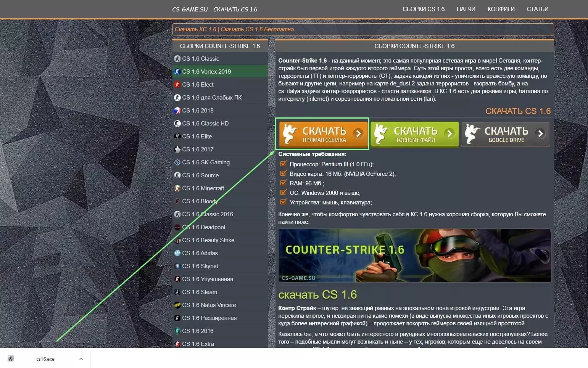This screenshot has height=368, width=588.
Task: Click arrow on gray Google Drive button
Action: point(540,133)
